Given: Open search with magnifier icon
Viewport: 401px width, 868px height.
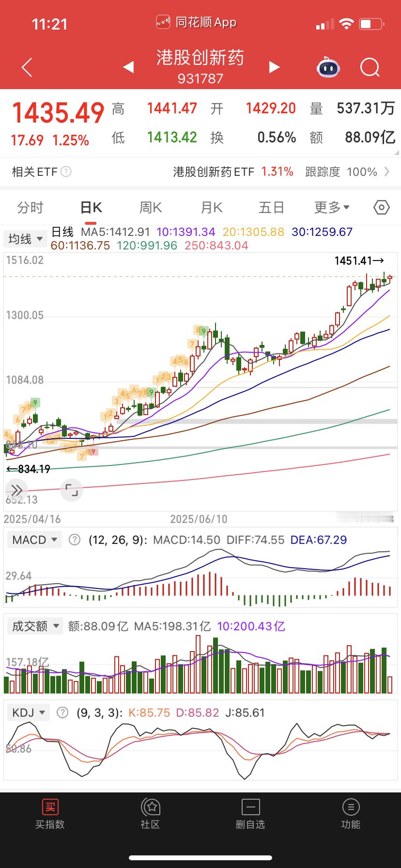Looking at the screenshot, I should 370,67.
